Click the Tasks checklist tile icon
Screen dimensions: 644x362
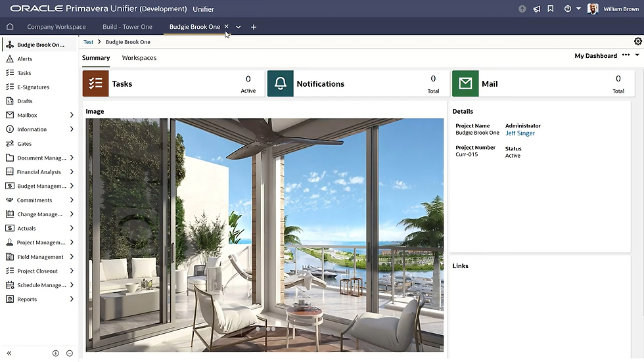pos(96,83)
